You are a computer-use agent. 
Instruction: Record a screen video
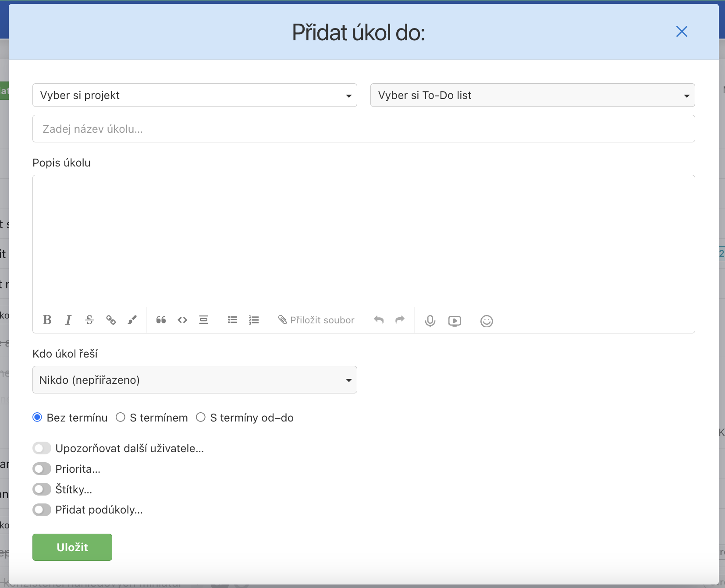[x=455, y=321]
